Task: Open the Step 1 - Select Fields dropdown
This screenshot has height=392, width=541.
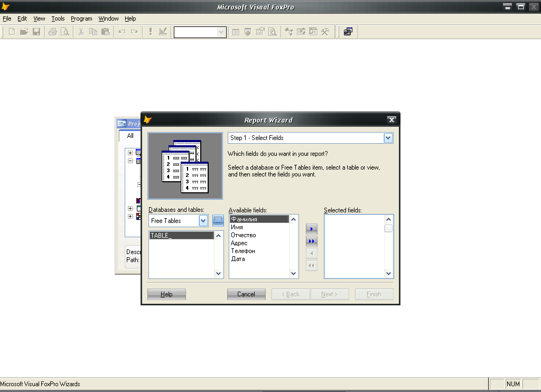Action: (x=388, y=138)
